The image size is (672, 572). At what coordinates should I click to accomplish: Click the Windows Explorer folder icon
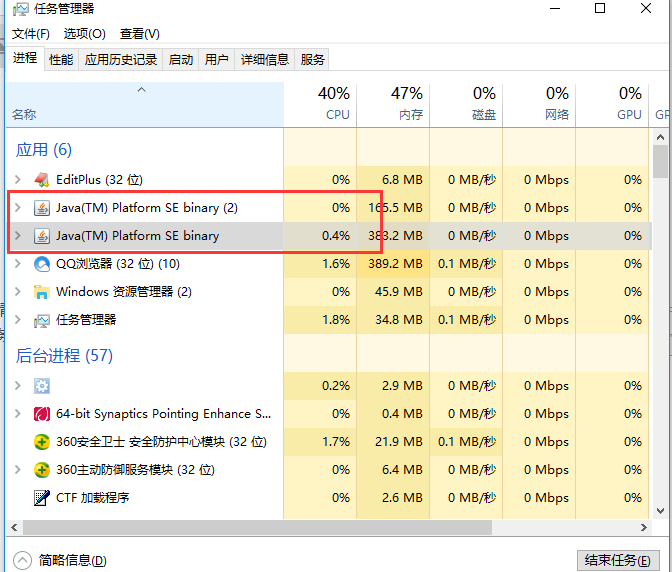tap(42, 292)
